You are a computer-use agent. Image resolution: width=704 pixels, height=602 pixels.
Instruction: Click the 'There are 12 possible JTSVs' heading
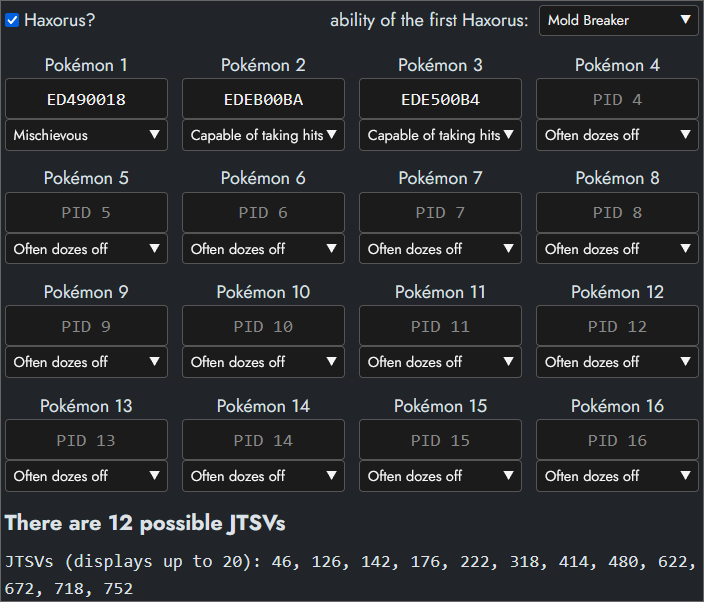pyautogui.click(x=145, y=523)
